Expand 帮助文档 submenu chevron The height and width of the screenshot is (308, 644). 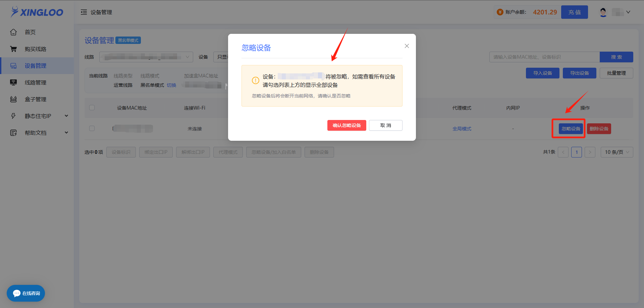[66, 133]
